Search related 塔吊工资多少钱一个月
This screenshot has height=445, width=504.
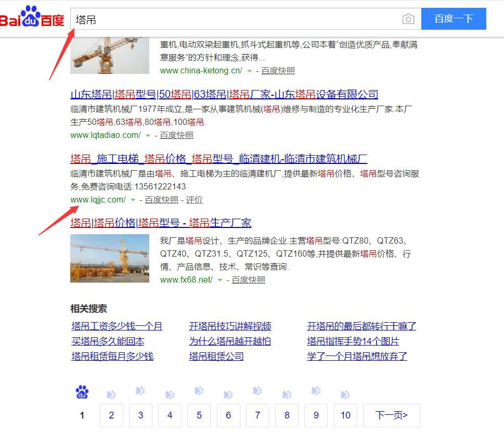[x=117, y=326]
